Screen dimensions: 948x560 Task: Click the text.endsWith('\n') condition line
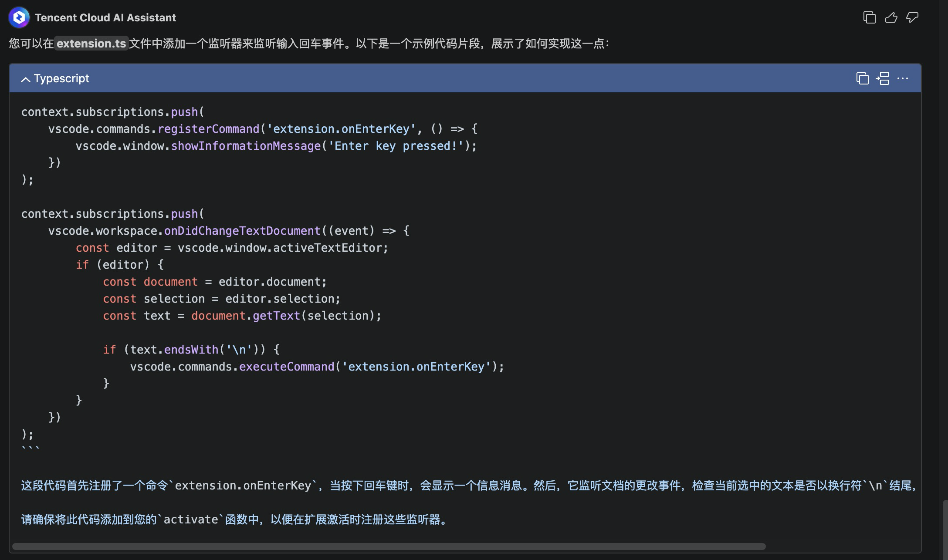pos(191,350)
